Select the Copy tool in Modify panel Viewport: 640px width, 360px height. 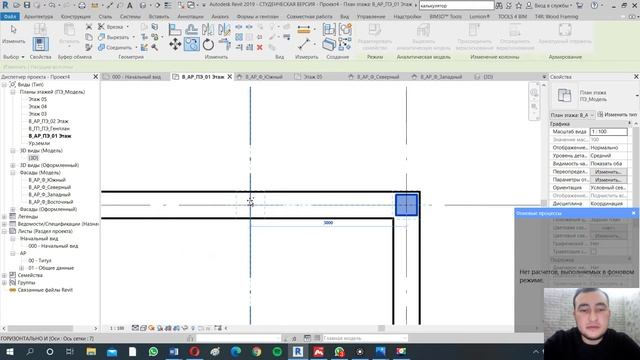click(x=191, y=44)
